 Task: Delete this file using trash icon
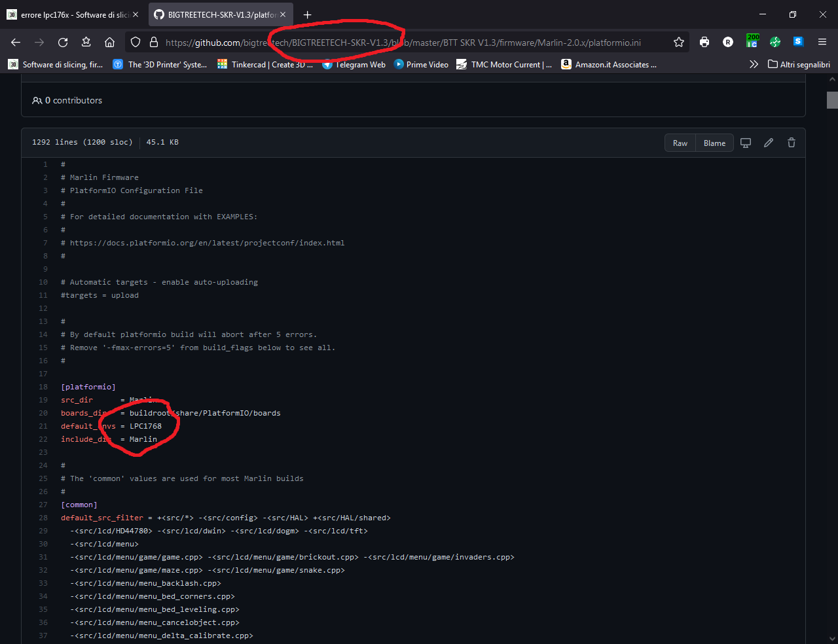click(792, 143)
